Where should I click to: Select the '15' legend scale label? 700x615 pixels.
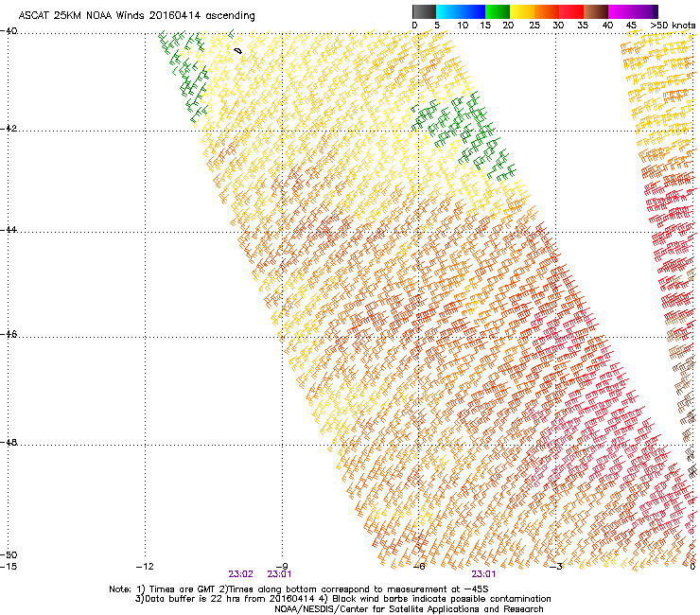point(485,26)
